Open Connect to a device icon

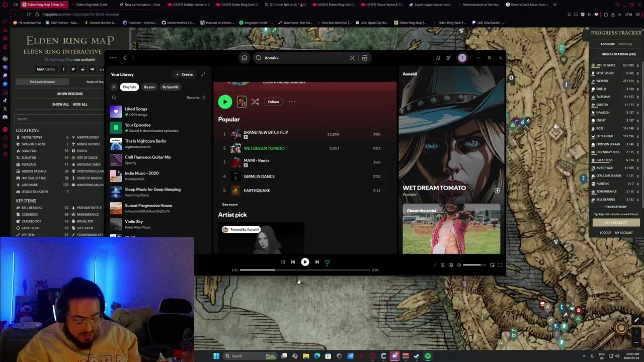pyautogui.click(x=451, y=265)
